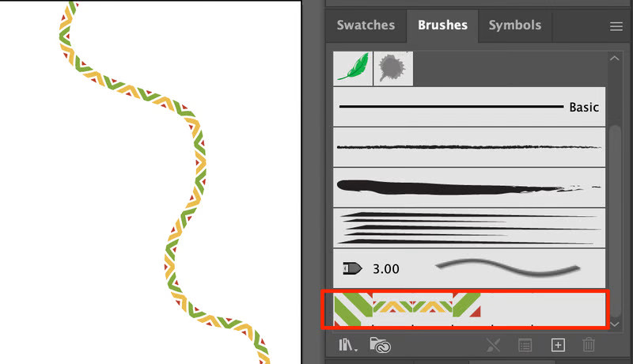Screen dimensions: 633x364
Task: Switch to the Symbols tab
Action: (x=515, y=25)
